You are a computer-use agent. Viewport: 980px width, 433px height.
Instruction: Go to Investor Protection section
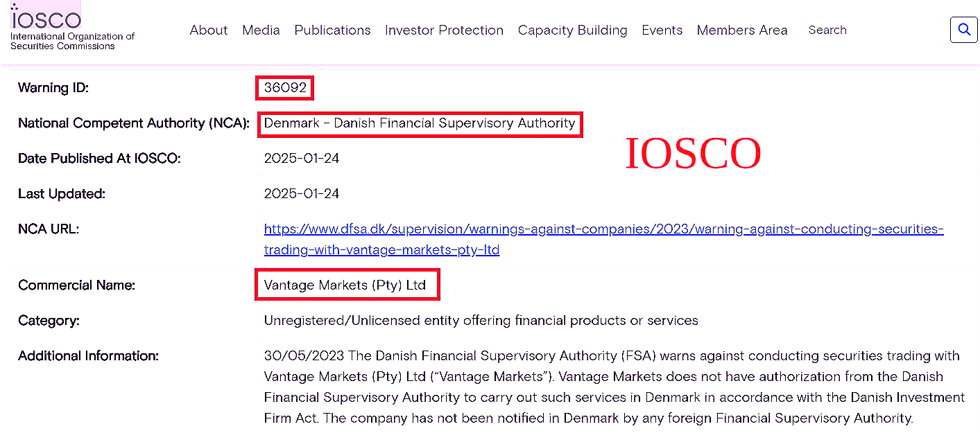(444, 30)
